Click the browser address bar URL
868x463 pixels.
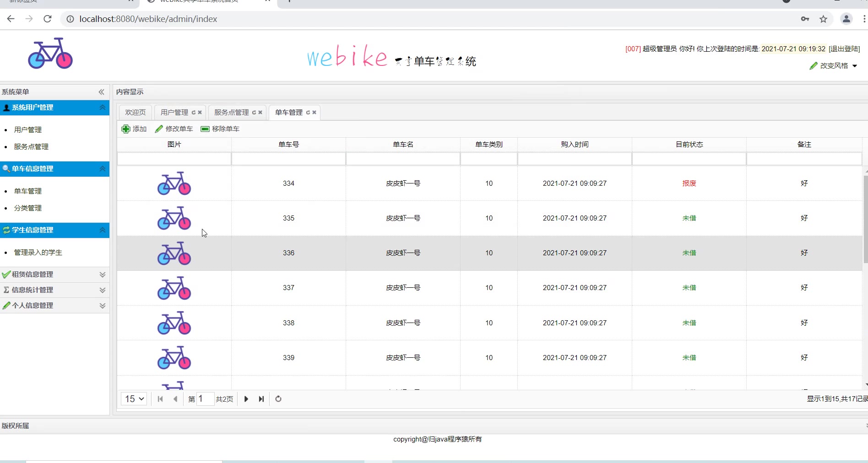pos(148,19)
